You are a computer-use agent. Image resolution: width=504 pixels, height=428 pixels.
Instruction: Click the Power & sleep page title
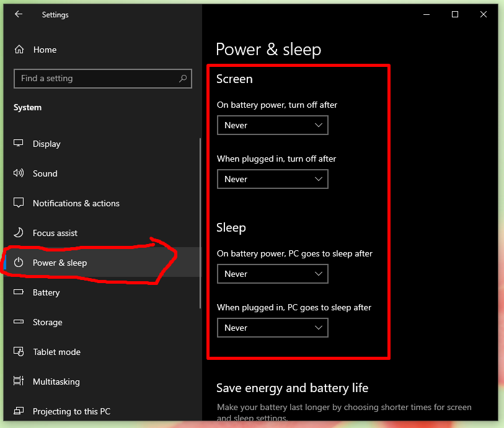click(x=268, y=50)
